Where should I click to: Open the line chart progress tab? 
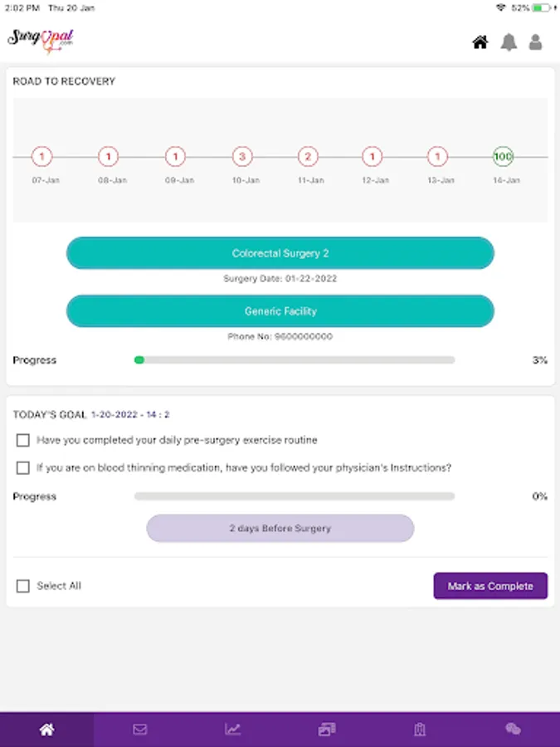tap(233, 730)
